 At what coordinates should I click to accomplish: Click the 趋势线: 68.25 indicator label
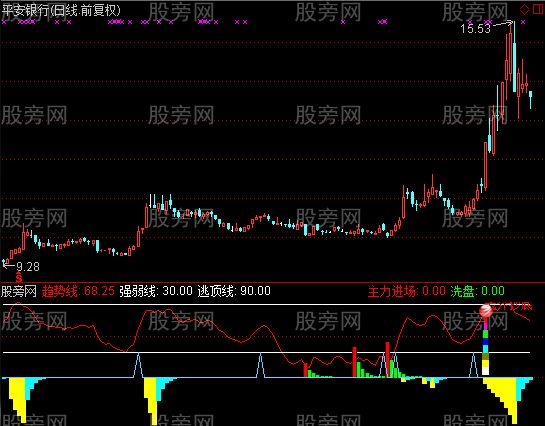[78, 291]
